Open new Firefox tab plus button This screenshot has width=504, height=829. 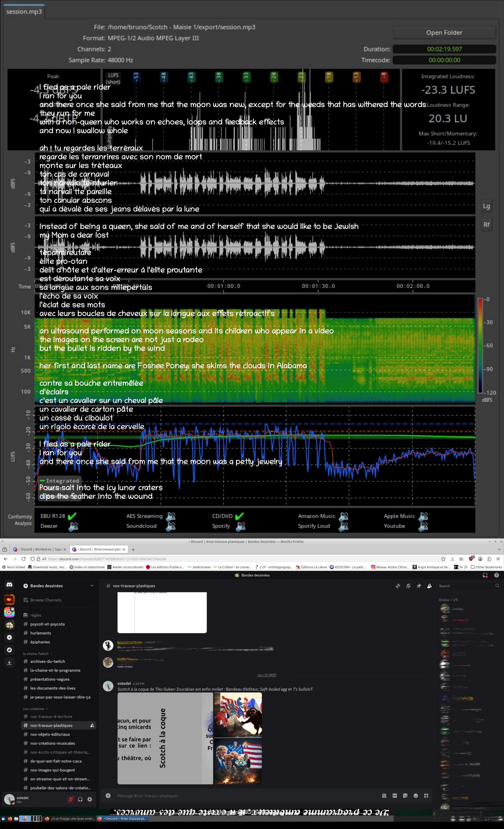(x=133, y=549)
